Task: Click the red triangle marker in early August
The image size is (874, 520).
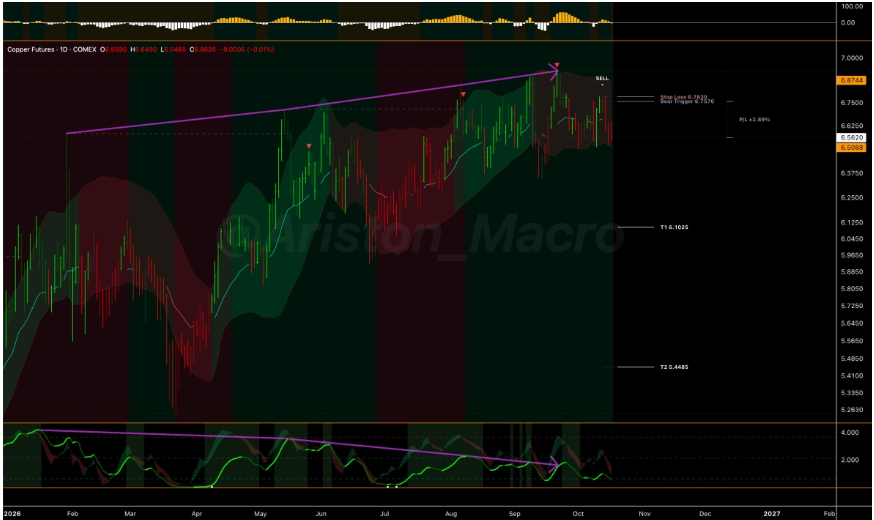Action: (x=463, y=94)
